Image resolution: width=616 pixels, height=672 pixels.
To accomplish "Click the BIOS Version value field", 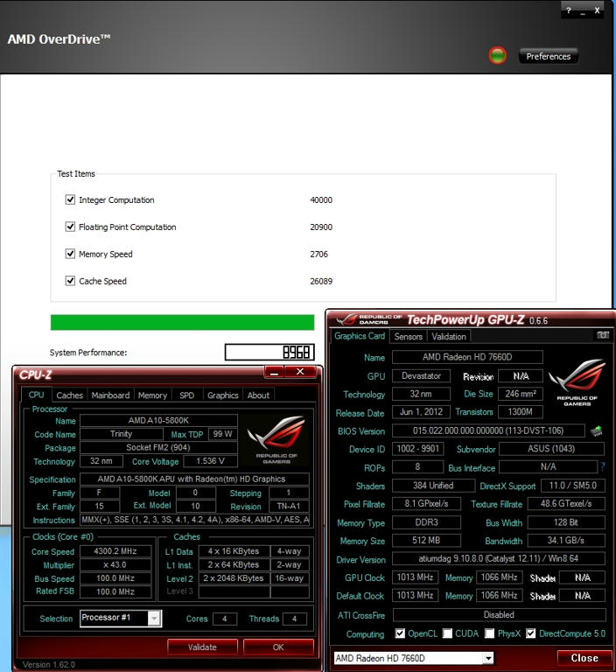I will [x=488, y=430].
